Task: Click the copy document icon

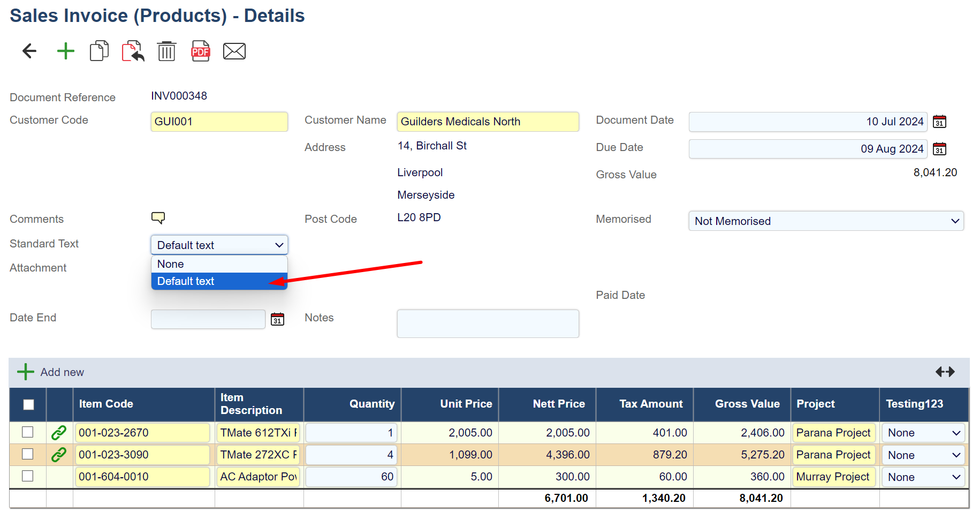Action: (x=99, y=51)
